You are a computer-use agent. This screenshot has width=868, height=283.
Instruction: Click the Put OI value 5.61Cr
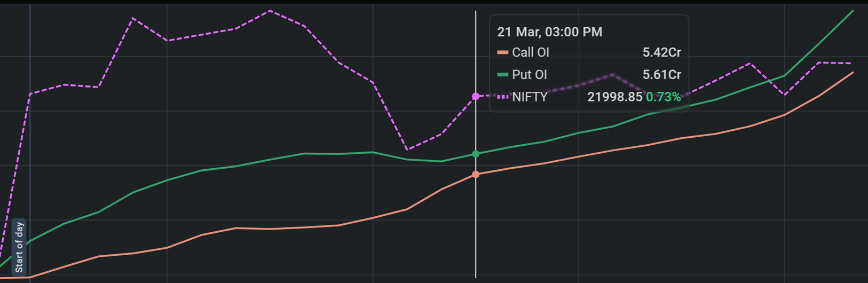pyautogui.click(x=661, y=75)
